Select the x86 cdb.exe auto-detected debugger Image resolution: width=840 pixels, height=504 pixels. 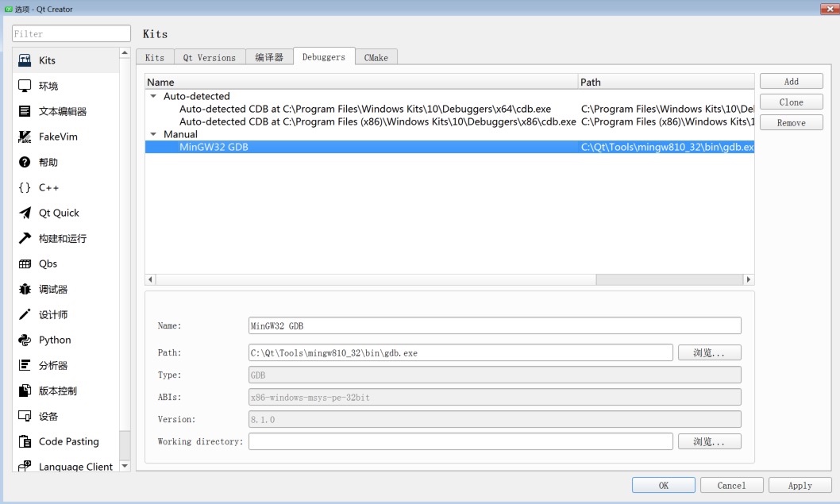coord(449,121)
